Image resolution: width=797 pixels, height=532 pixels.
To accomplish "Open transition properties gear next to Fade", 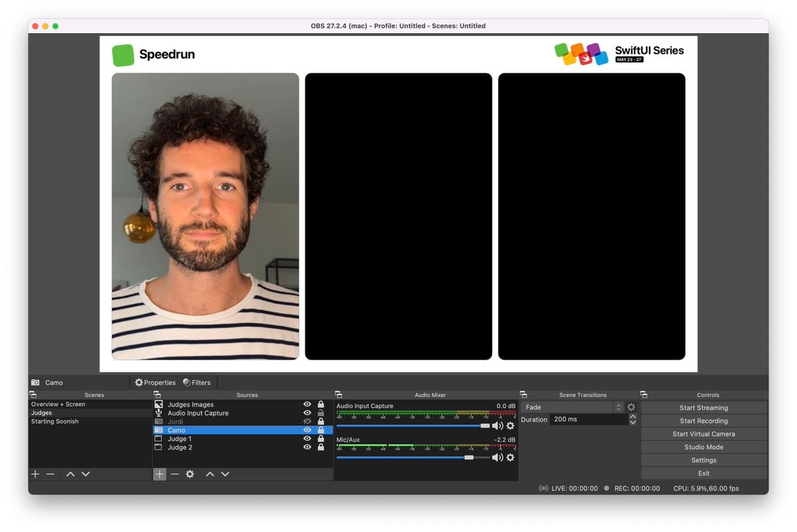I will (x=631, y=407).
